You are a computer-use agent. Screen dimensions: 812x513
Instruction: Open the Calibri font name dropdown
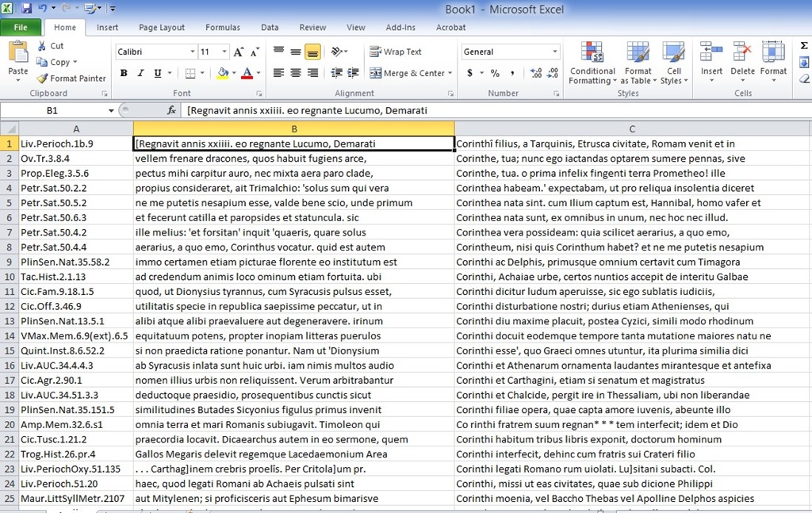pyautogui.click(x=192, y=52)
